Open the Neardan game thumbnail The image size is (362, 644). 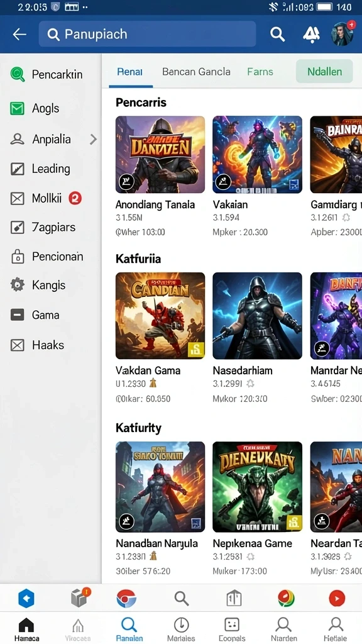pyautogui.click(x=336, y=487)
